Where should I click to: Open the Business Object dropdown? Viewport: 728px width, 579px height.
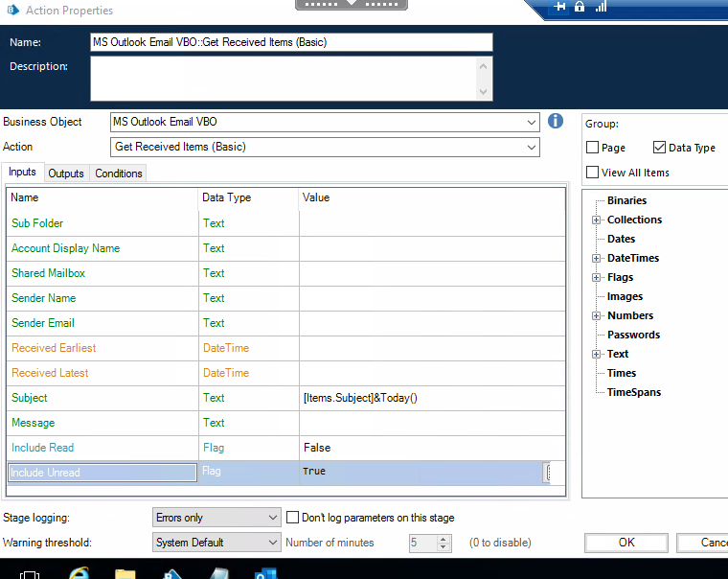click(531, 122)
